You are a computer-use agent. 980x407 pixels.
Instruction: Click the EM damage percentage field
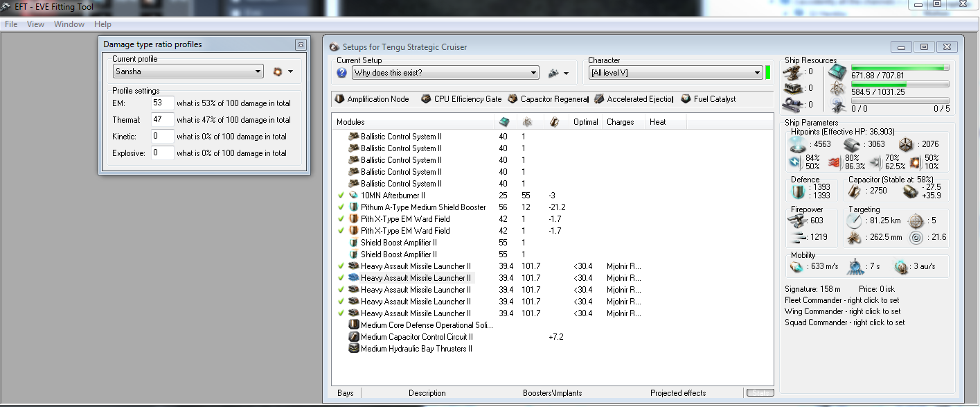point(162,103)
